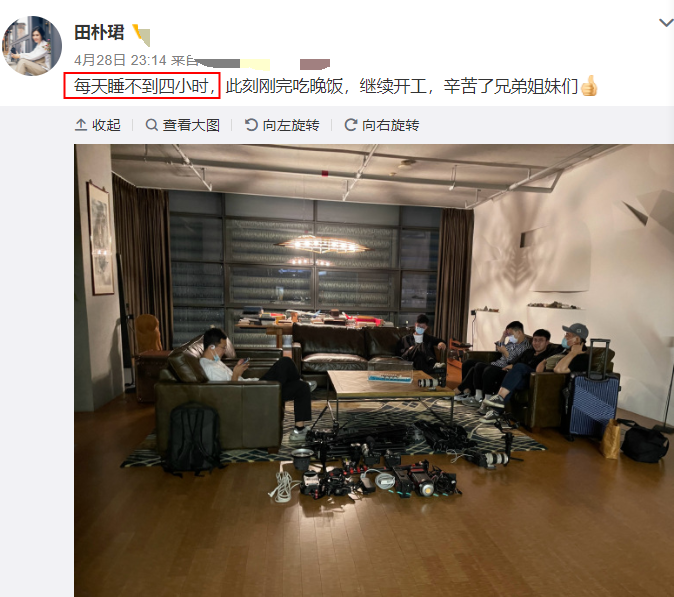Click the collapse arrow icon beside 收起
Viewport: 674px width, 597px height.
(81, 125)
